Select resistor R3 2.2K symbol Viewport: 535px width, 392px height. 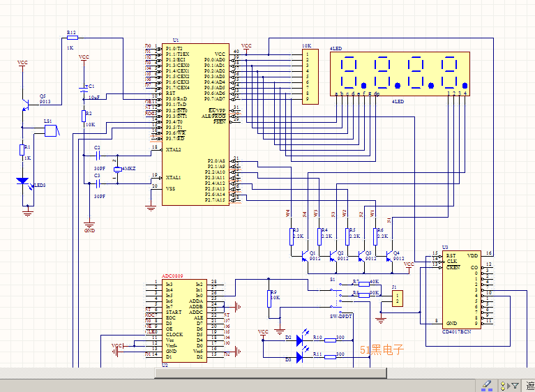(292, 236)
